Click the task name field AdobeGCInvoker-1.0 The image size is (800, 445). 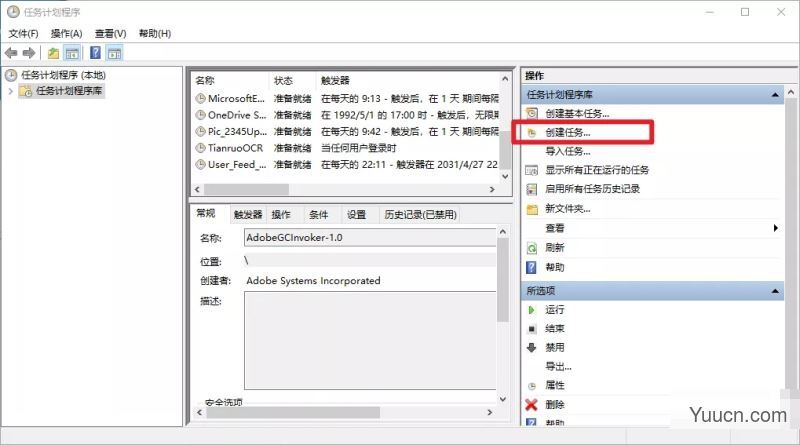(x=370, y=238)
